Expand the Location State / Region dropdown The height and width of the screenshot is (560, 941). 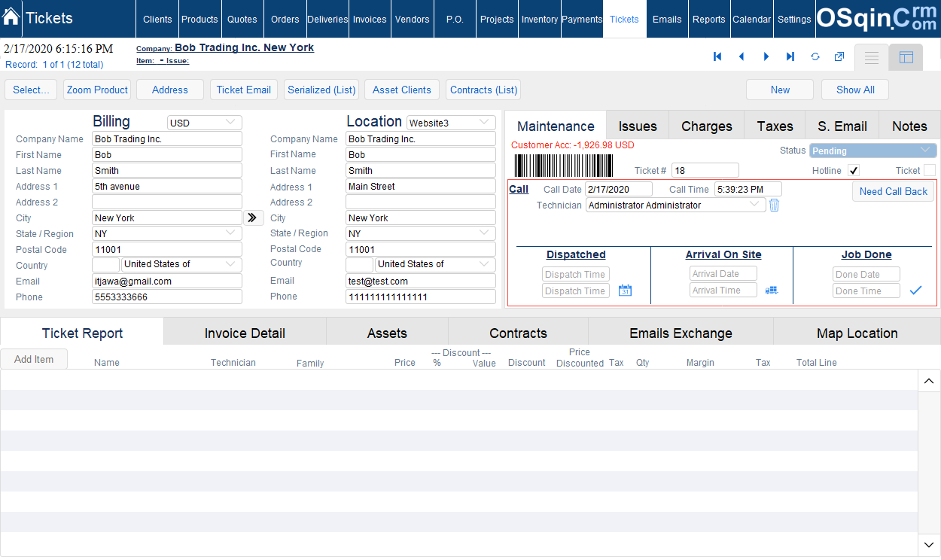[x=421, y=233]
